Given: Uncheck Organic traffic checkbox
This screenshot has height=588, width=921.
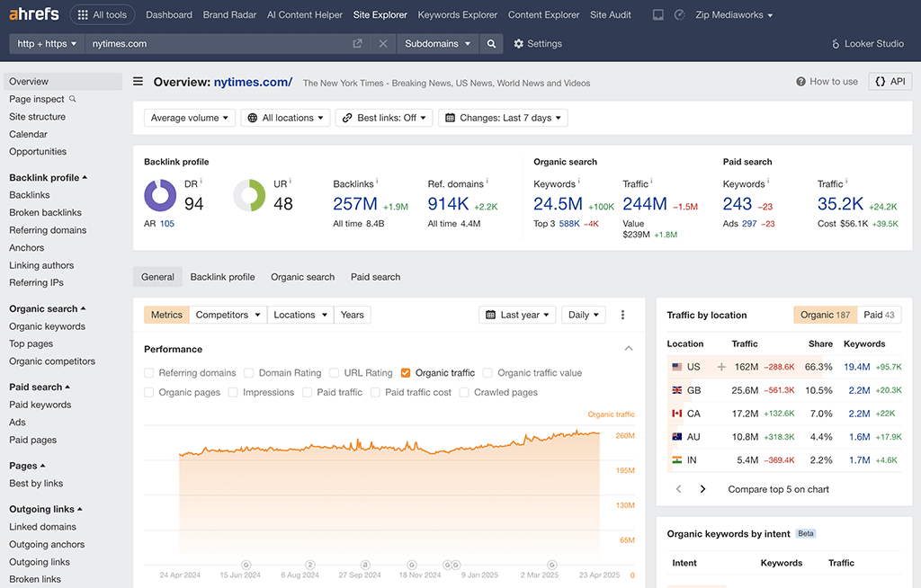Looking at the screenshot, I should tap(406, 373).
